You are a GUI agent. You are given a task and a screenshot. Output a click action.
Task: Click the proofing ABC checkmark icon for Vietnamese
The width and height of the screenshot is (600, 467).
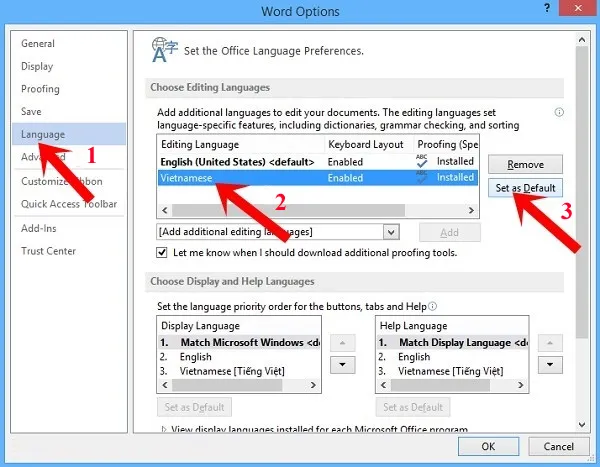pos(422,177)
